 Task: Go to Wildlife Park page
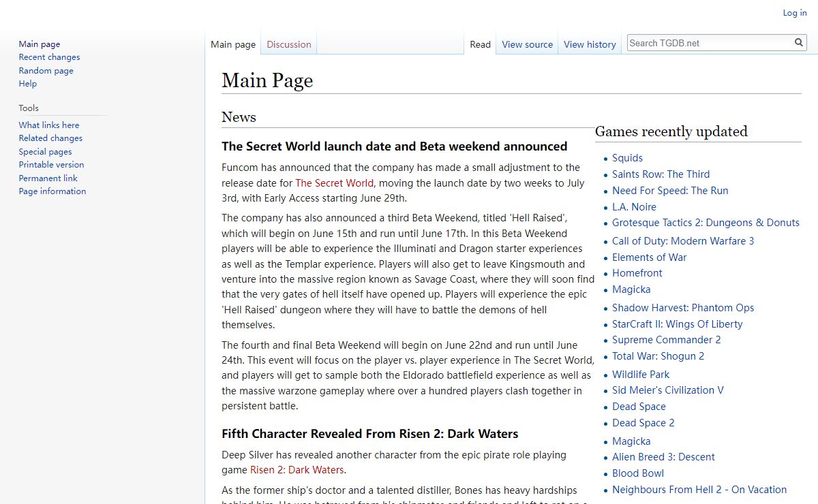(641, 375)
